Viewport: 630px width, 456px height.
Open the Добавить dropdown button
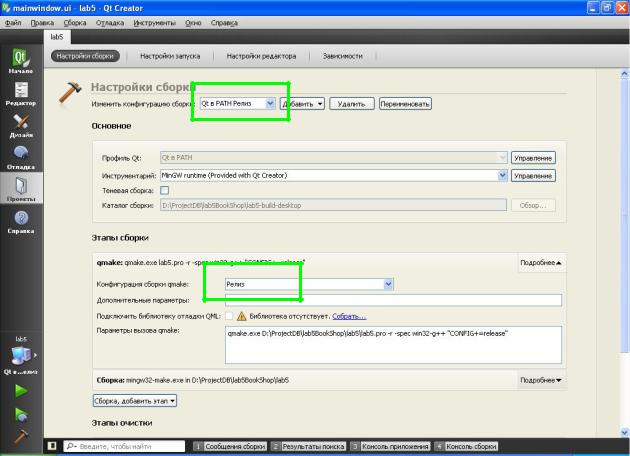pyautogui.click(x=302, y=104)
